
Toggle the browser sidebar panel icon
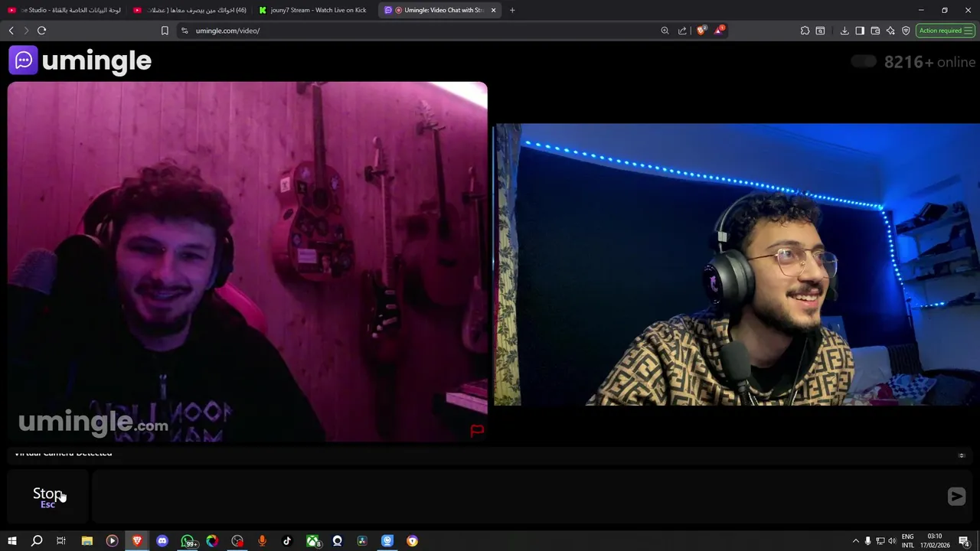(860, 31)
